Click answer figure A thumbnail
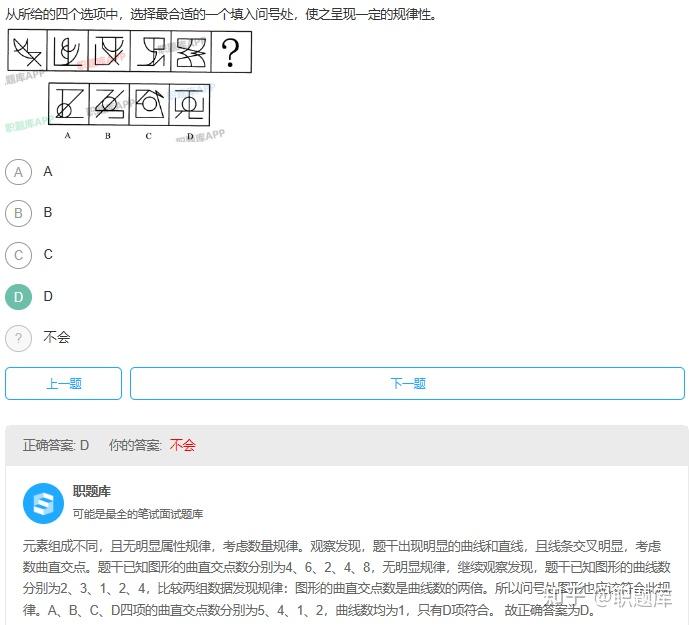689x625 pixels. pos(69,104)
